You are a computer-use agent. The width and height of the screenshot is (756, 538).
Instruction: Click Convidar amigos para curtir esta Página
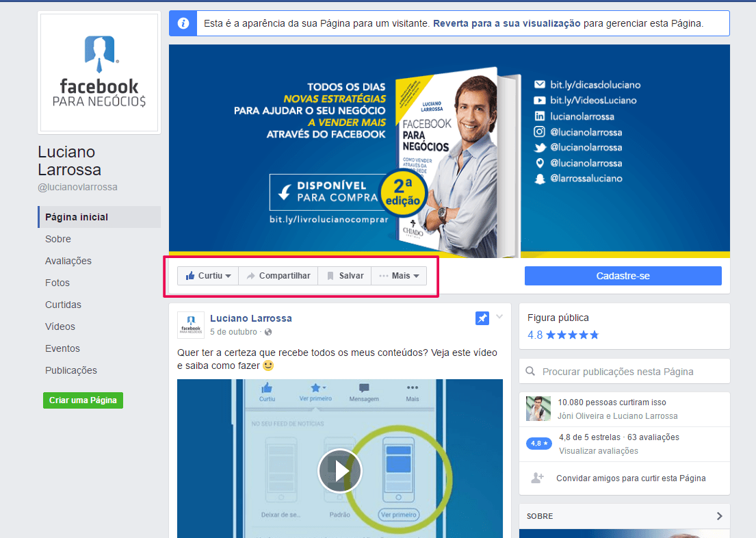[x=631, y=478]
